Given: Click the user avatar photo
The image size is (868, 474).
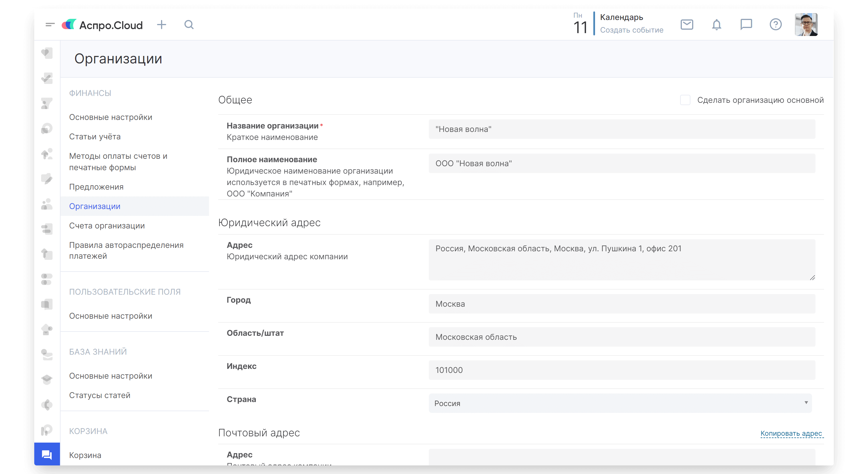Looking at the screenshot, I should point(806,25).
